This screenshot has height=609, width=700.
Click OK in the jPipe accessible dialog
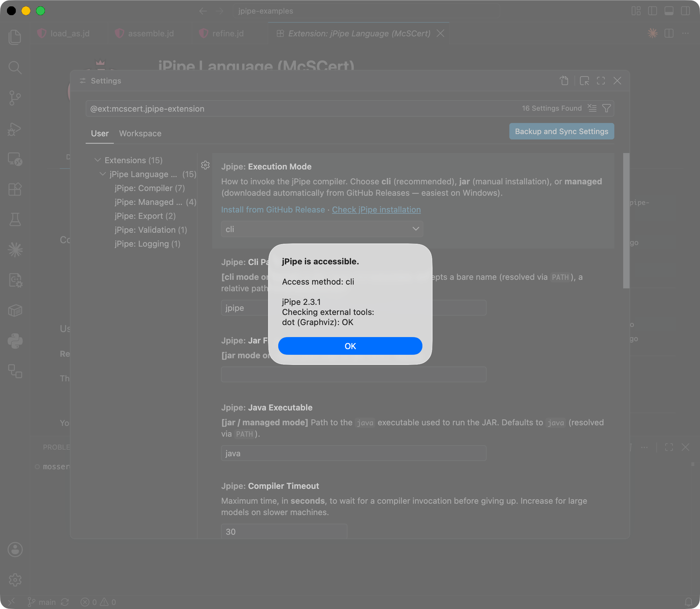point(350,346)
